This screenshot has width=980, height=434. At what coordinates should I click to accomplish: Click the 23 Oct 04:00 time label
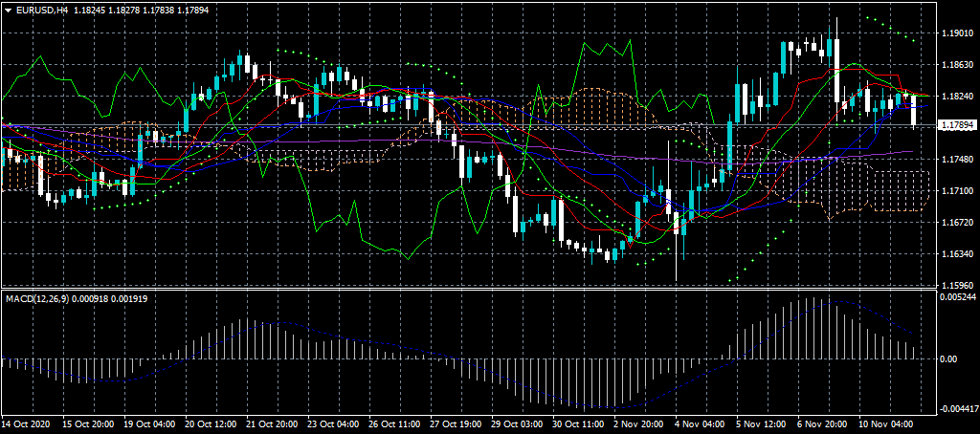click(x=332, y=424)
